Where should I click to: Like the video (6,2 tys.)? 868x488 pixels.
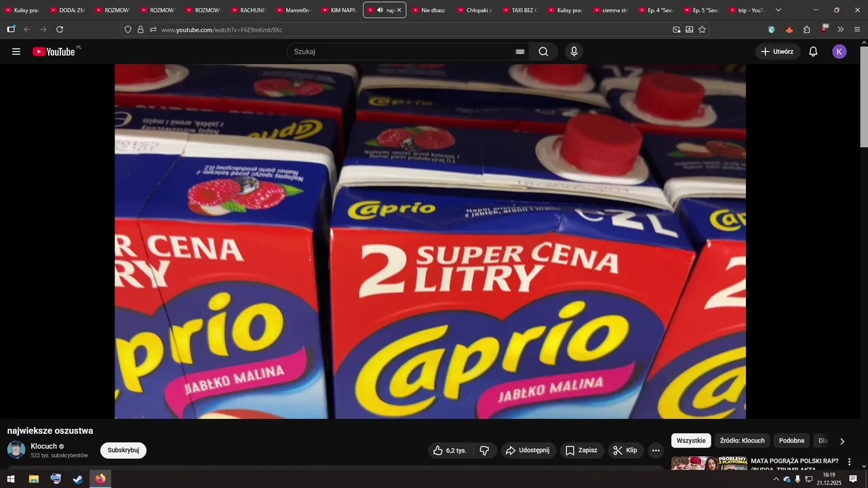pyautogui.click(x=450, y=450)
